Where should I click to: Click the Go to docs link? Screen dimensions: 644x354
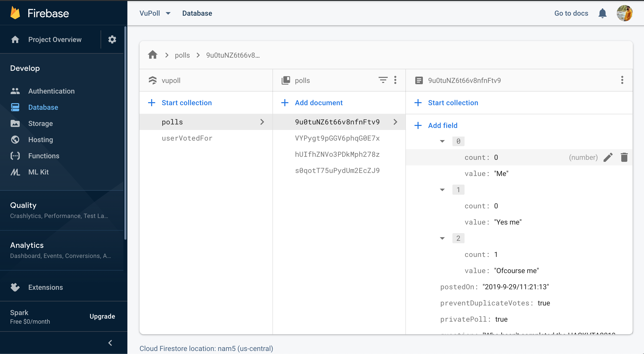pyautogui.click(x=571, y=13)
